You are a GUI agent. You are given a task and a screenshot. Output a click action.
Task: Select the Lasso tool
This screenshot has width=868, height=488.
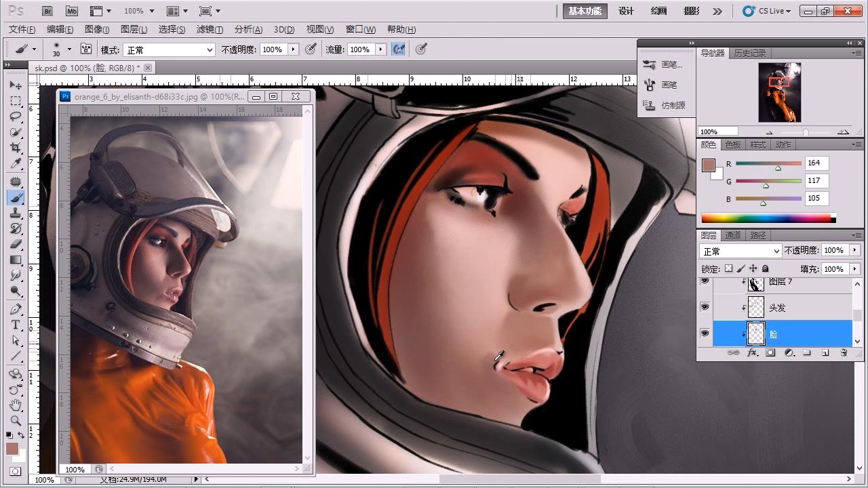pyautogui.click(x=16, y=117)
